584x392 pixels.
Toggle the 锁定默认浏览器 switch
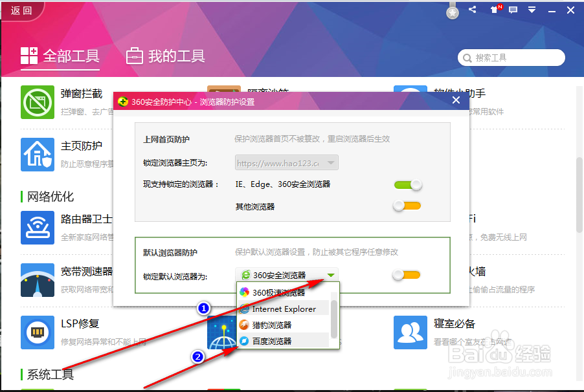(407, 275)
